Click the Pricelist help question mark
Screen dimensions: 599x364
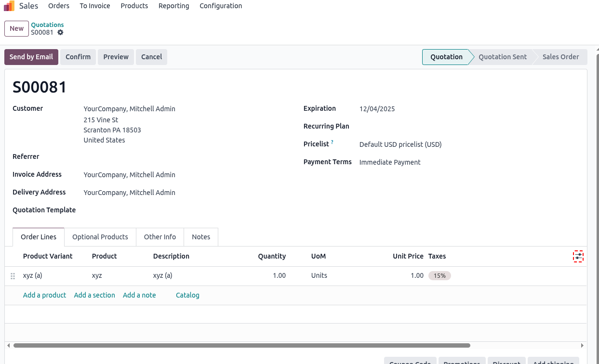click(332, 143)
